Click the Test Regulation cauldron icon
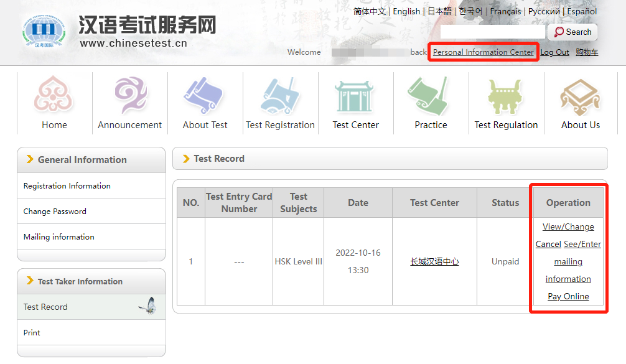 [x=506, y=96]
